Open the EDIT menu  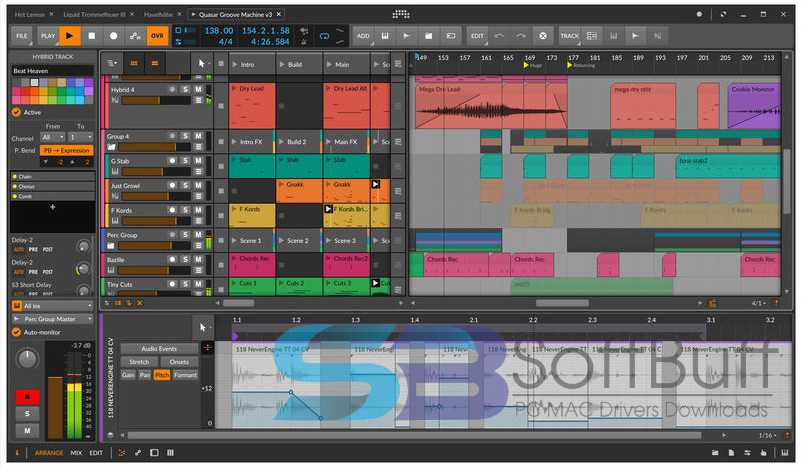(x=477, y=36)
